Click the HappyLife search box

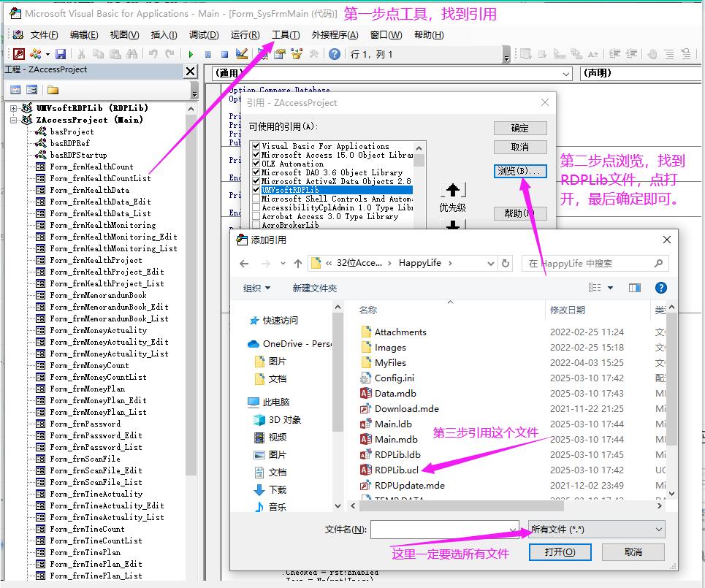click(595, 264)
